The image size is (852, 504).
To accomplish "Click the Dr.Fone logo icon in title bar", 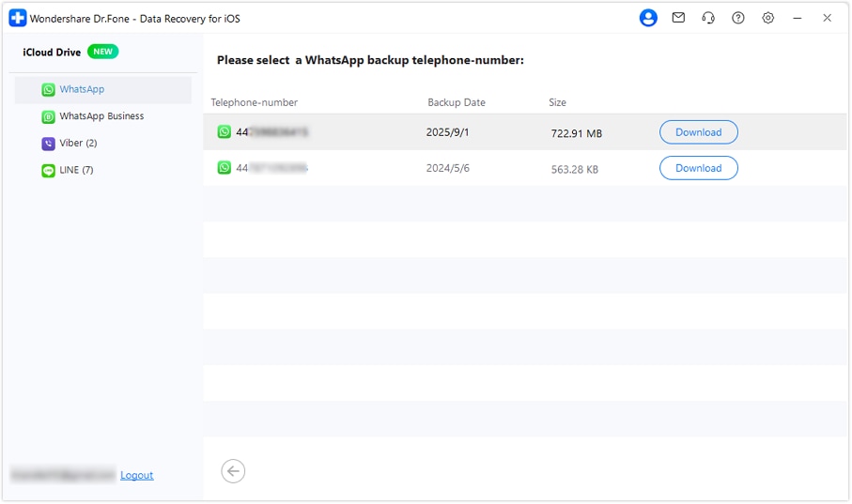I will (18, 18).
